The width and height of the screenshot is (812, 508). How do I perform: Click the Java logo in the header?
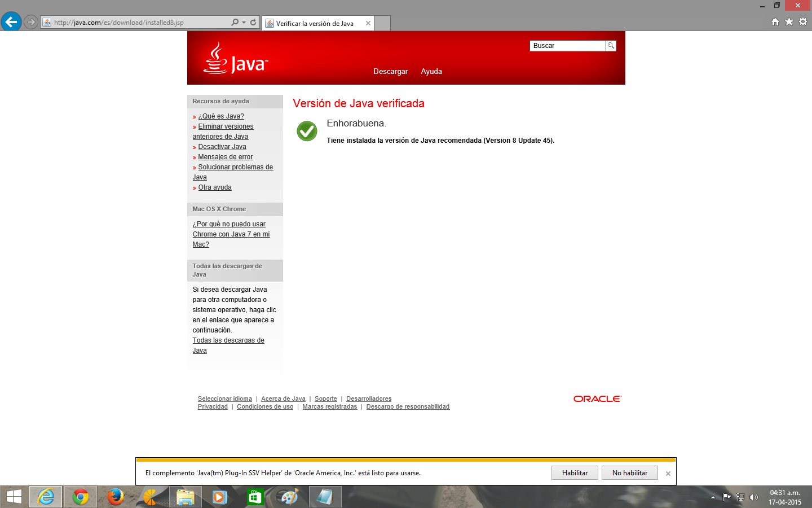click(x=236, y=59)
